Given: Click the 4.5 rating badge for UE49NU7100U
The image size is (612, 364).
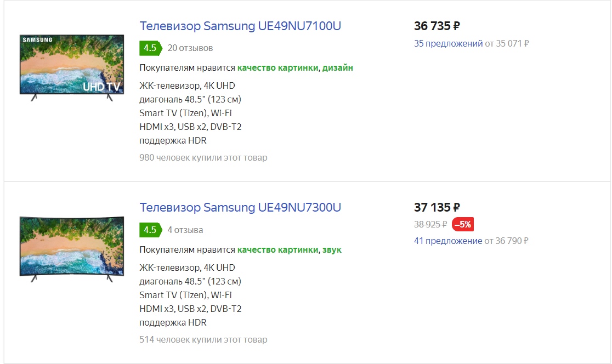Looking at the screenshot, I should tap(150, 48).
